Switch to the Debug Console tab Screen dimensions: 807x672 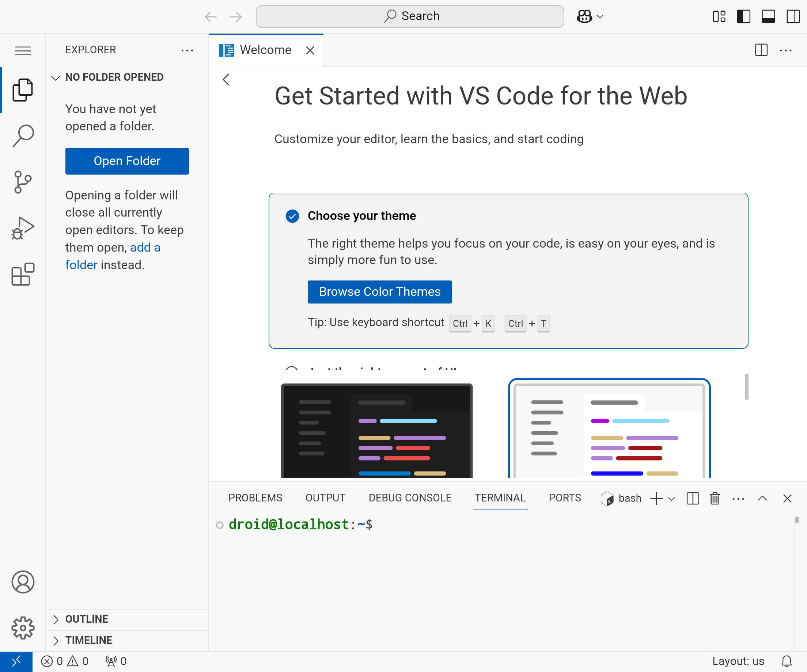(x=410, y=498)
